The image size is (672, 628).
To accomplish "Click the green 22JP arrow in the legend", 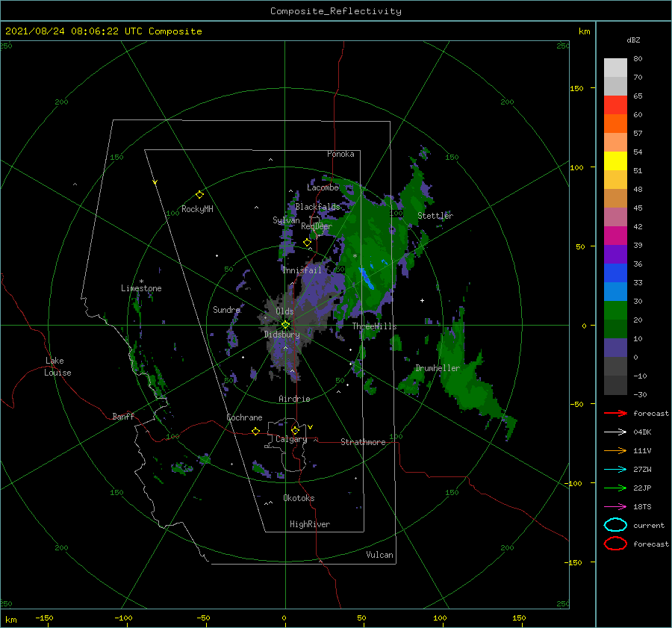I will [615, 488].
